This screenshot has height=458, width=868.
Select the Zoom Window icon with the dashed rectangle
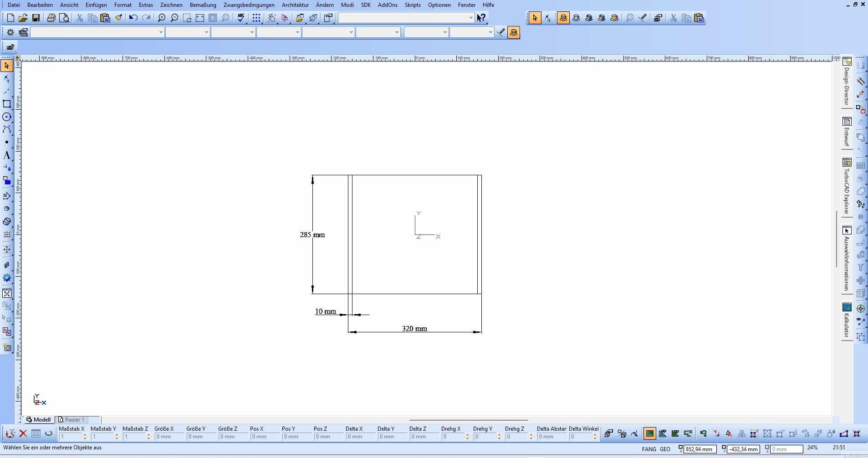[187, 18]
